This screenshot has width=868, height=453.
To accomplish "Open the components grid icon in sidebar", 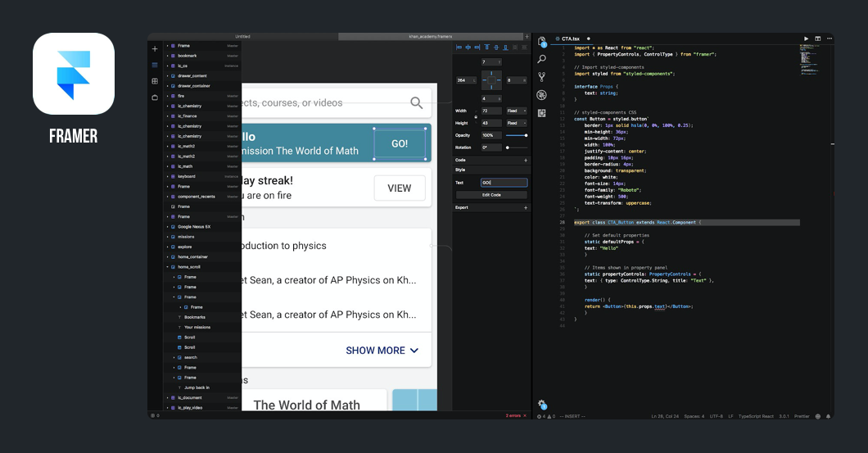I will [x=155, y=81].
